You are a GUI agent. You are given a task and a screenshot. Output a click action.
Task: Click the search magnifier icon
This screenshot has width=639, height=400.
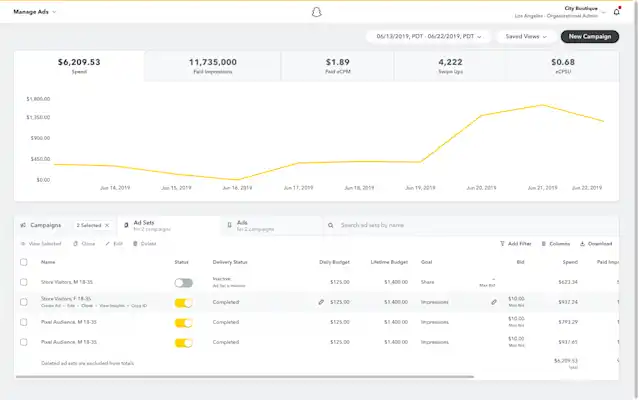(x=331, y=225)
